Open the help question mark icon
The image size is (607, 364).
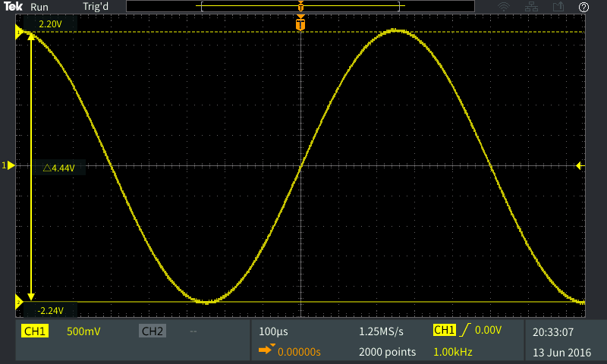pyautogui.click(x=583, y=7)
